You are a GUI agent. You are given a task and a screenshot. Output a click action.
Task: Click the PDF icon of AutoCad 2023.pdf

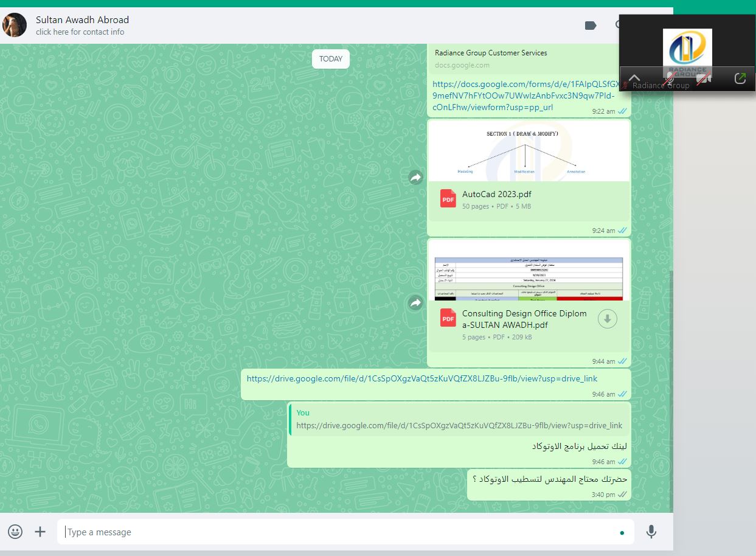point(448,199)
